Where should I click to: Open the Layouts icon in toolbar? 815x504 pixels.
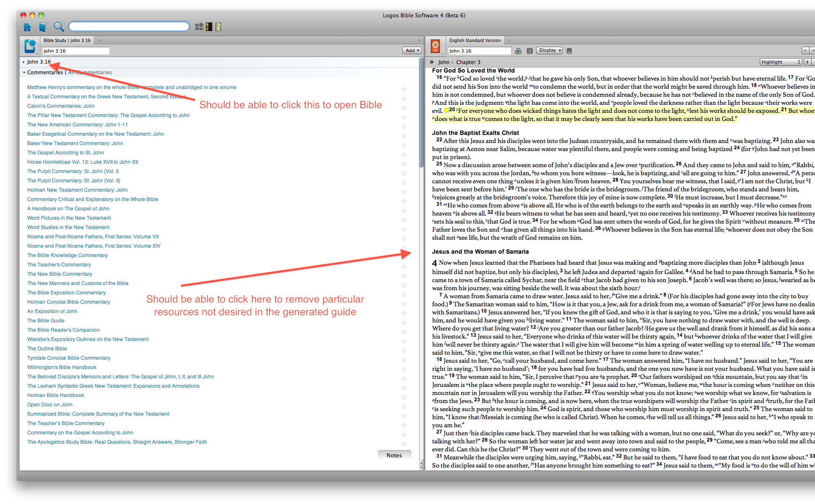pyautogui.click(x=199, y=27)
